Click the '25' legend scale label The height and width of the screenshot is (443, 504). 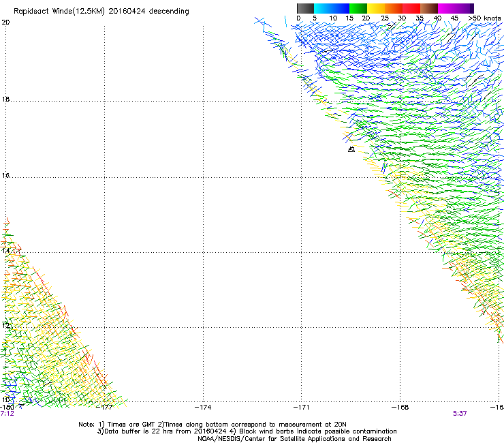385,18
